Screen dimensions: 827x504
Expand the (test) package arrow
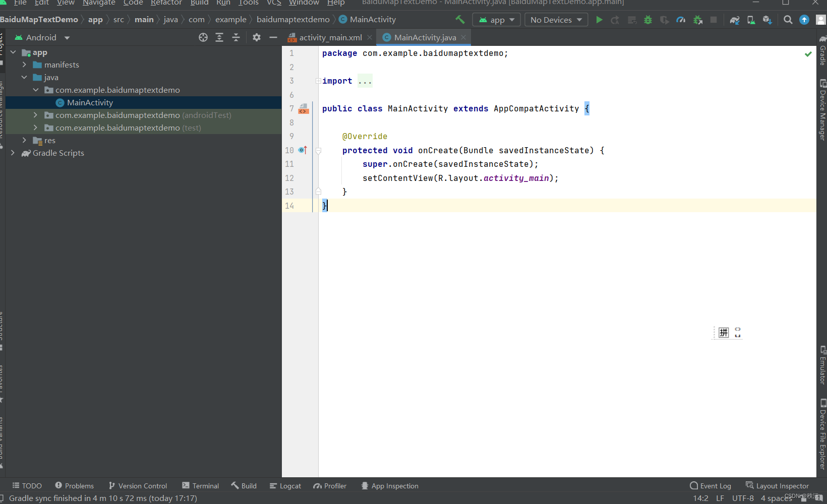pyautogui.click(x=36, y=128)
